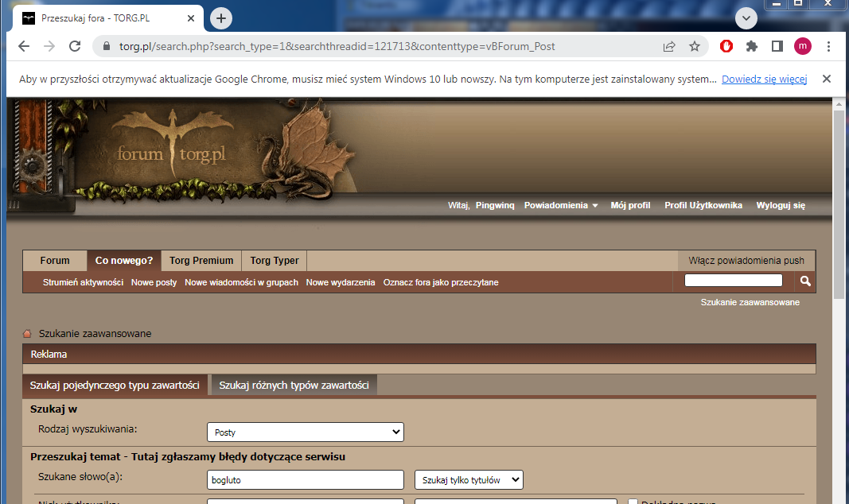The height and width of the screenshot is (504, 849).
Task: Bookmark this page with the star icon
Action: (695, 46)
